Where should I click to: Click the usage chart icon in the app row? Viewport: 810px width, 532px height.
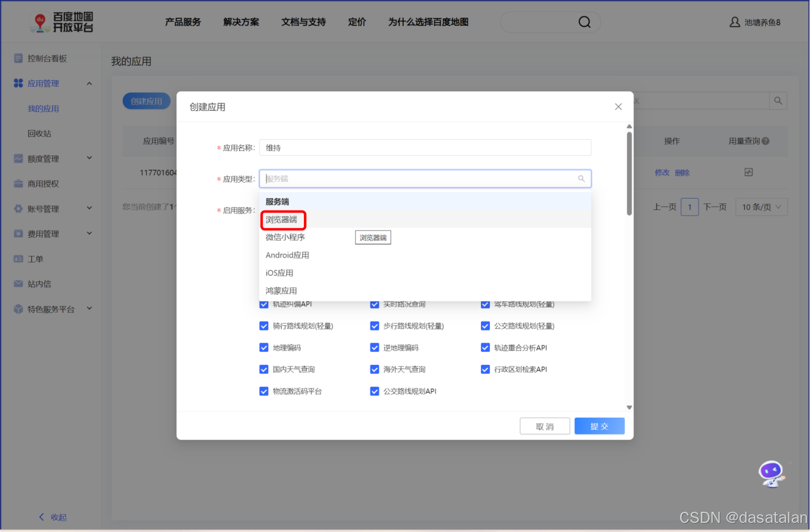749,172
